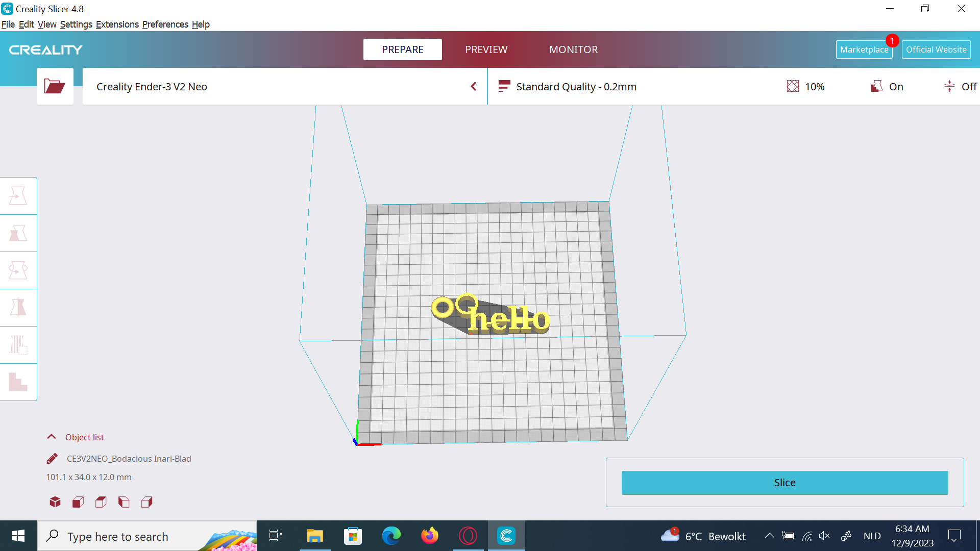Select the Rotate tool in left toolbar
This screenshot has width=980, height=551.
(18, 270)
